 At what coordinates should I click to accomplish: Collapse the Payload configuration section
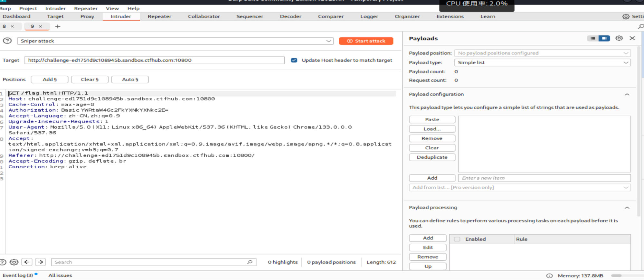click(x=627, y=94)
